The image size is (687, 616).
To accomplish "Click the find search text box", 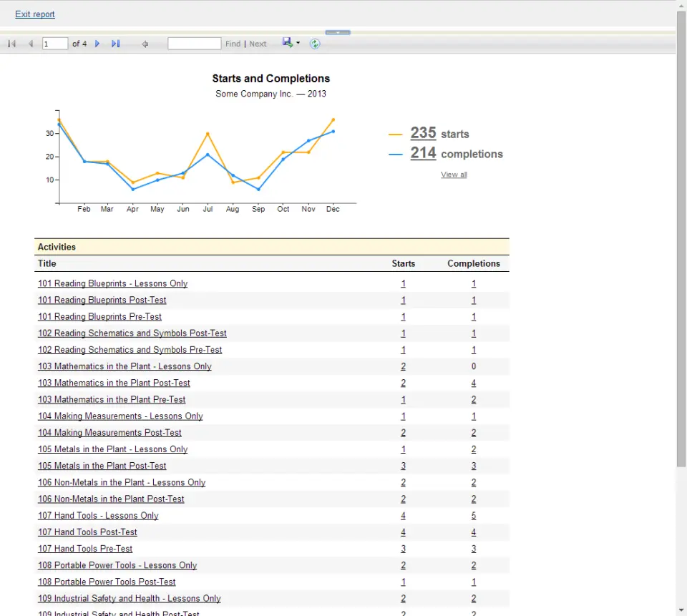I will pos(194,43).
